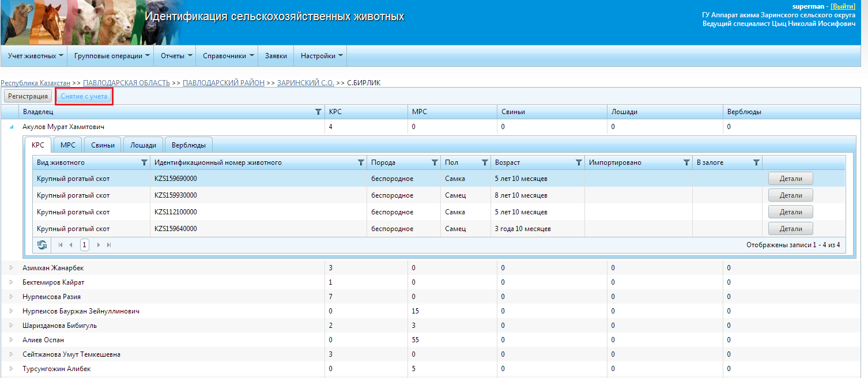868x378 pixels.
Task: Expand Бектемиров Кайрат row
Action: [x=11, y=282]
